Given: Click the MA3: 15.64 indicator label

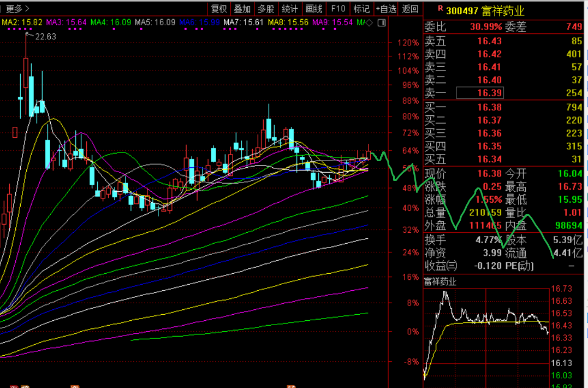Looking at the screenshot, I should pyautogui.click(x=66, y=22).
